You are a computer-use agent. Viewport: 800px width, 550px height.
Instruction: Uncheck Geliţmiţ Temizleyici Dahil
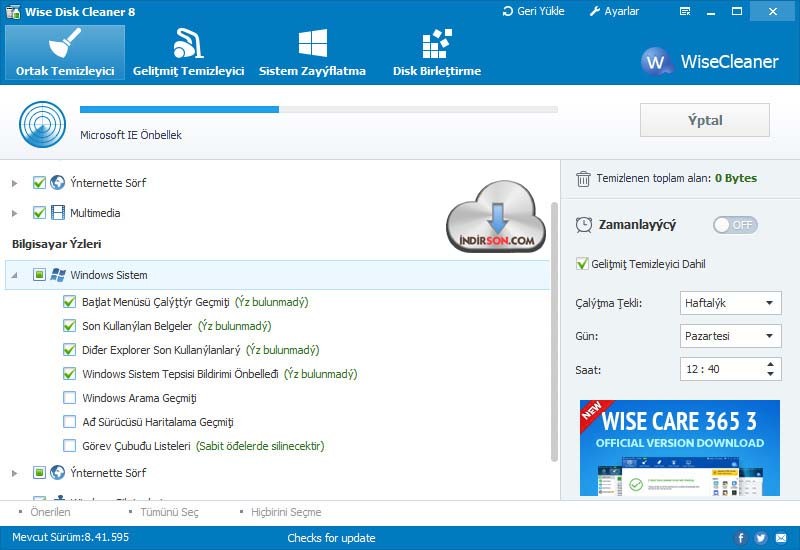(582, 264)
